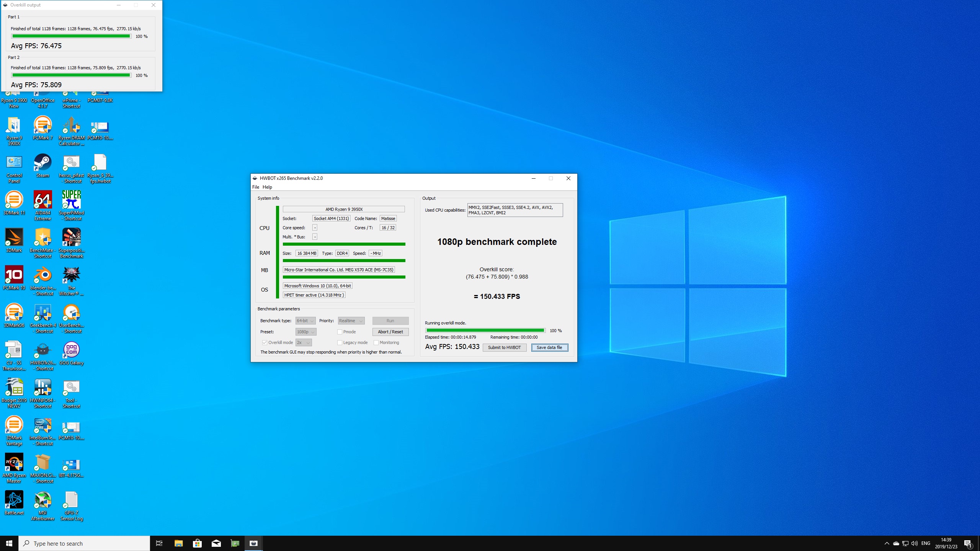This screenshot has width=980, height=551.
Task: Select the BenchMate shortcut icon
Action: [42, 244]
